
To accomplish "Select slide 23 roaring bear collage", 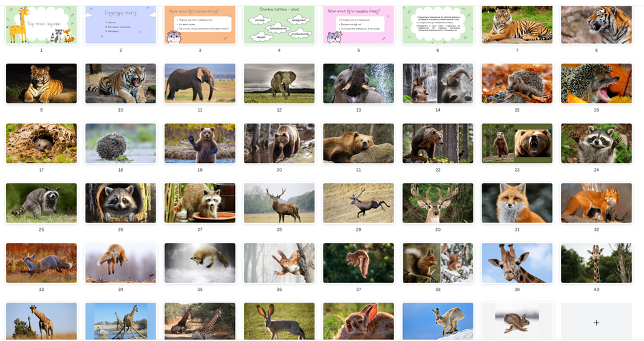I will coord(517,143).
